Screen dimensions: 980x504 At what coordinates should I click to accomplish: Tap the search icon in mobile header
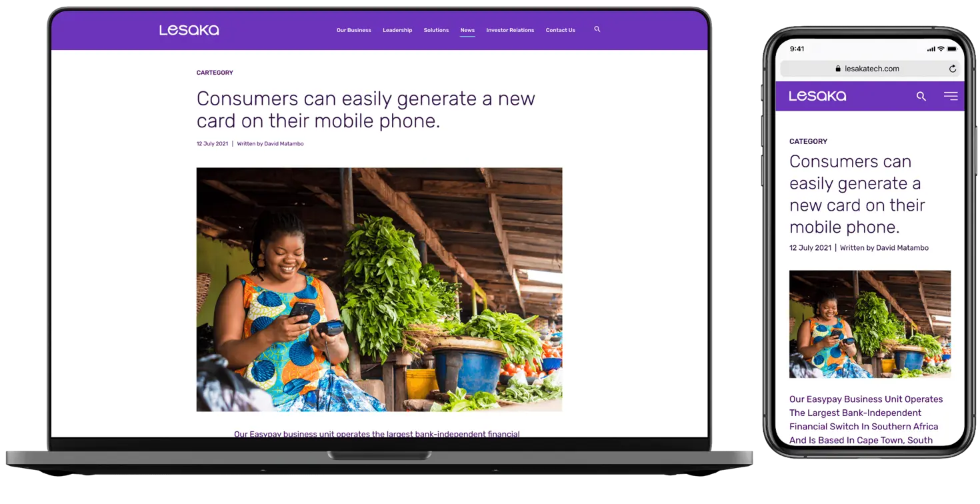pyautogui.click(x=921, y=96)
